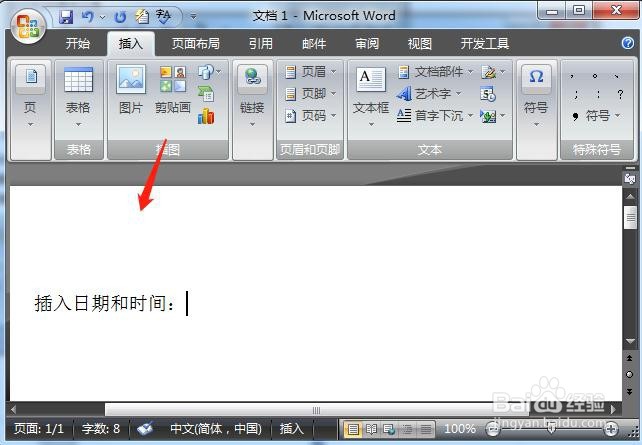Click the 页面: 1/1 page indicator
Screen dimensions: 642x445
(39, 429)
